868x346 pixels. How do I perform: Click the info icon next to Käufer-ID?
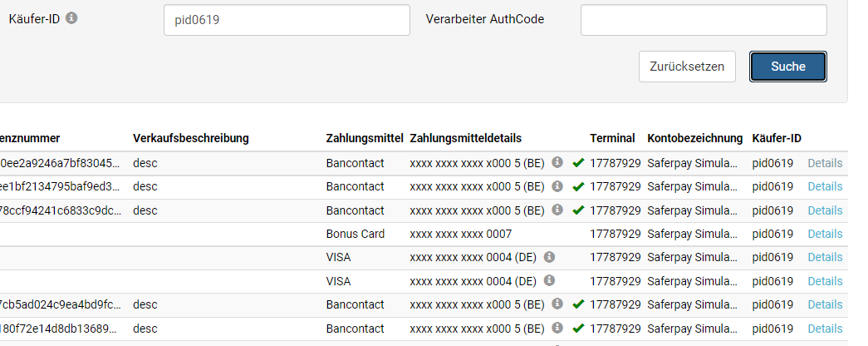(x=71, y=17)
